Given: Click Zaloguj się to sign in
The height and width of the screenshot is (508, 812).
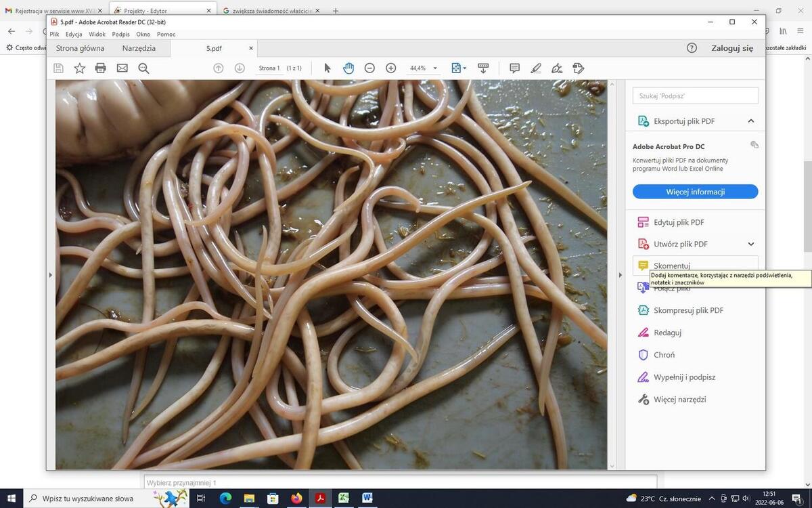Looking at the screenshot, I should [x=732, y=48].
